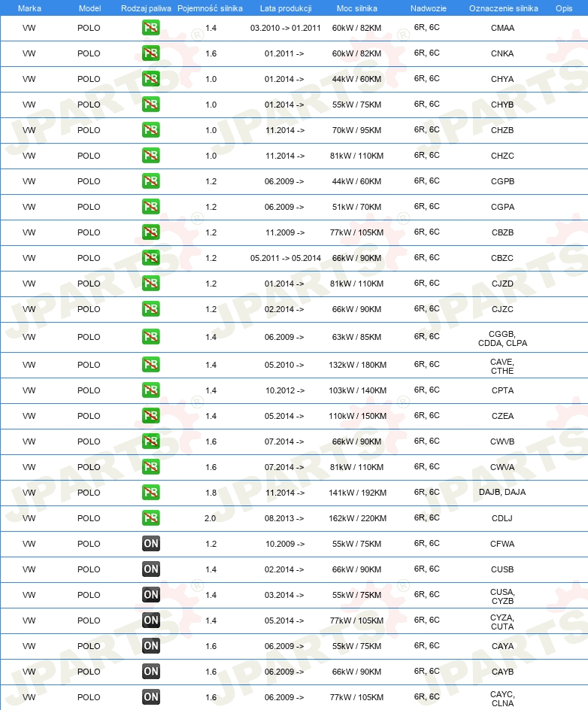Click the Lata produkcji column header

tap(286, 8)
